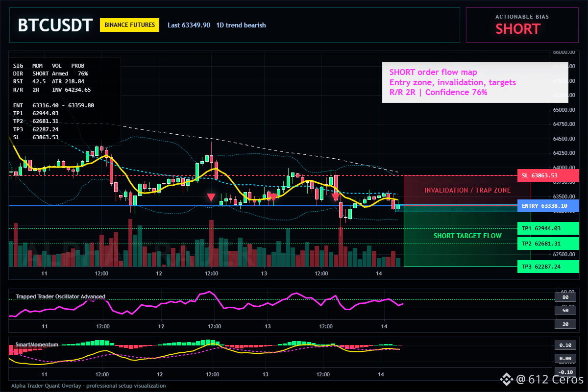This screenshot has height=392, width=588.
Task: Select the INVALIDATION / TRAP ZONE label
Action: pos(467,190)
